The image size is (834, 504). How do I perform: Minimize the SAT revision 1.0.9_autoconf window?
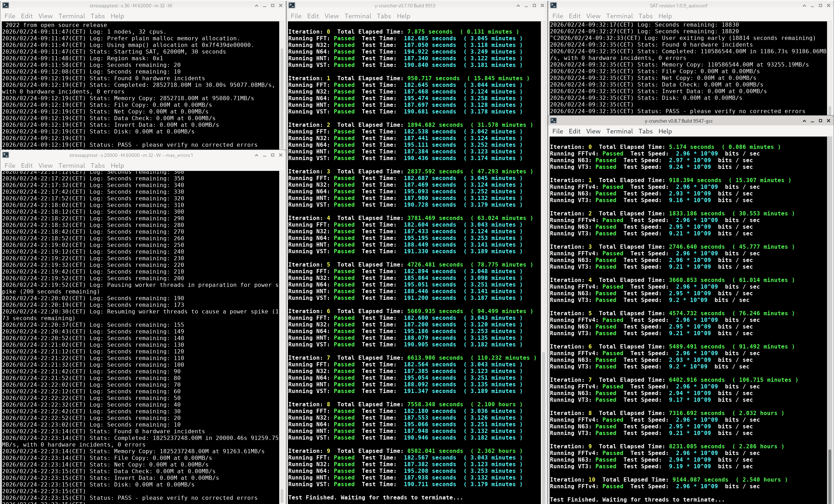pyautogui.click(x=812, y=6)
